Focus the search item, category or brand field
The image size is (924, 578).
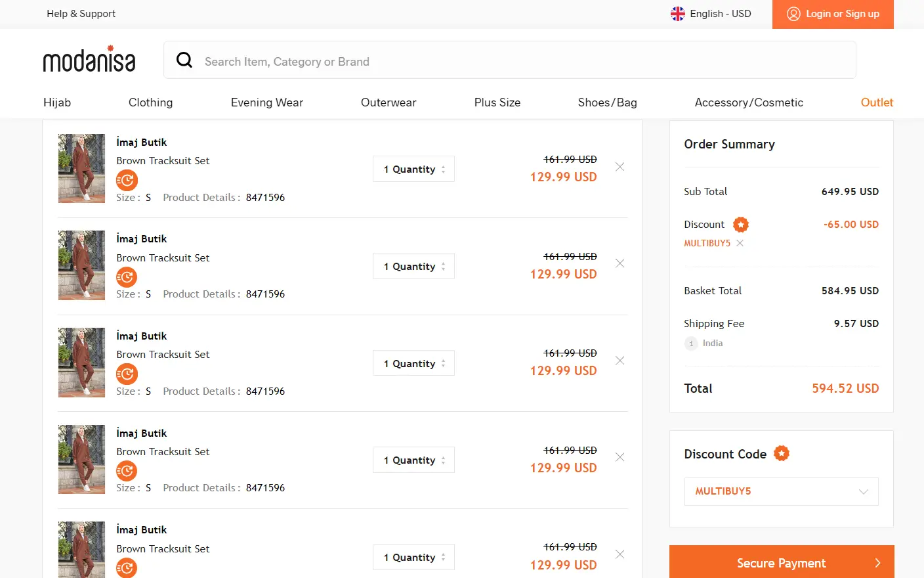509,60
